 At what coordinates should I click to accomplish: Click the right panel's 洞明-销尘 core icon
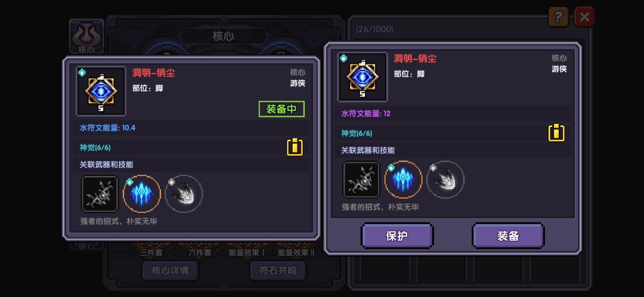tap(363, 77)
